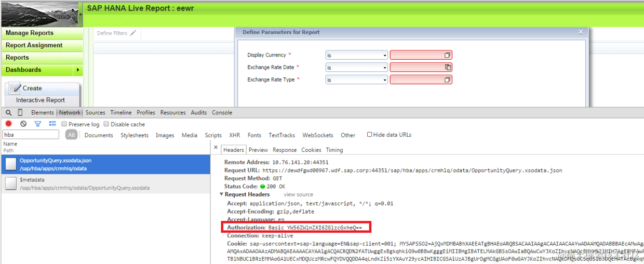Filter by Media type

click(190, 135)
